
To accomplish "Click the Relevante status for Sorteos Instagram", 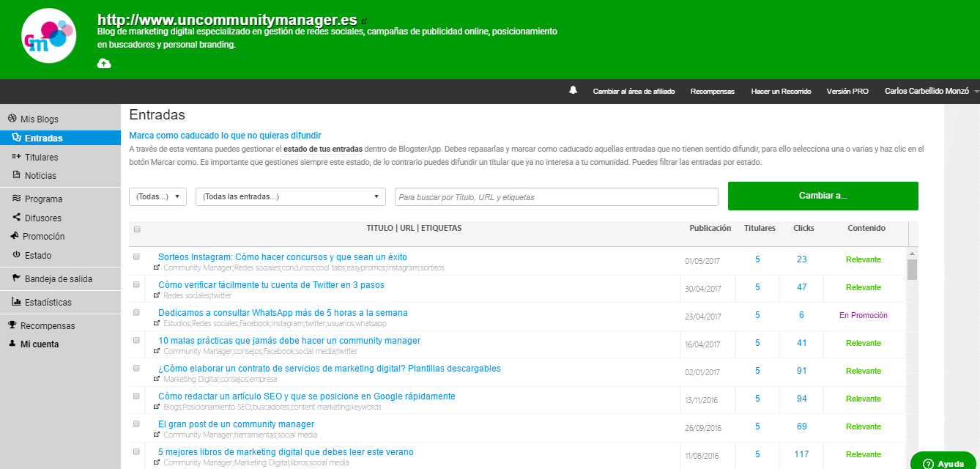I will [x=864, y=259].
